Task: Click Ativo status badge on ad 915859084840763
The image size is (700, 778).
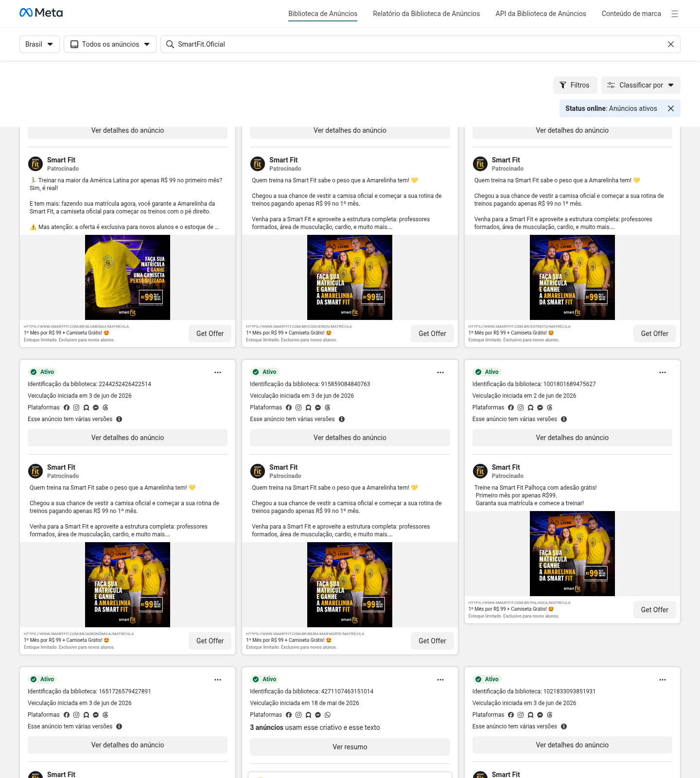Action: pyautogui.click(x=264, y=372)
